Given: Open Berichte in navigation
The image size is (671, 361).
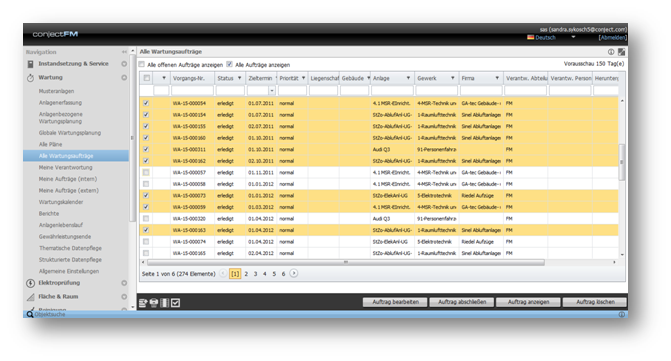Looking at the screenshot, I should point(49,213).
